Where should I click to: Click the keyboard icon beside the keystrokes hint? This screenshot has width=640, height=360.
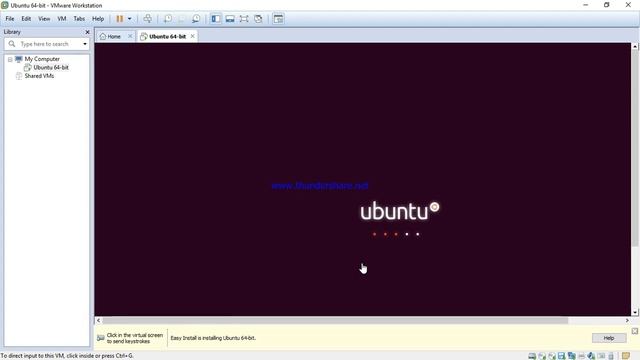pyautogui.click(x=100, y=338)
